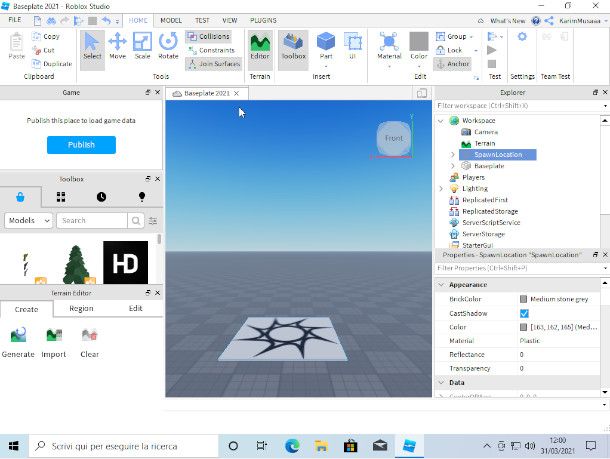610x459 pixels.
Task: Stop the test with the square button
Action: click(492, 63)
